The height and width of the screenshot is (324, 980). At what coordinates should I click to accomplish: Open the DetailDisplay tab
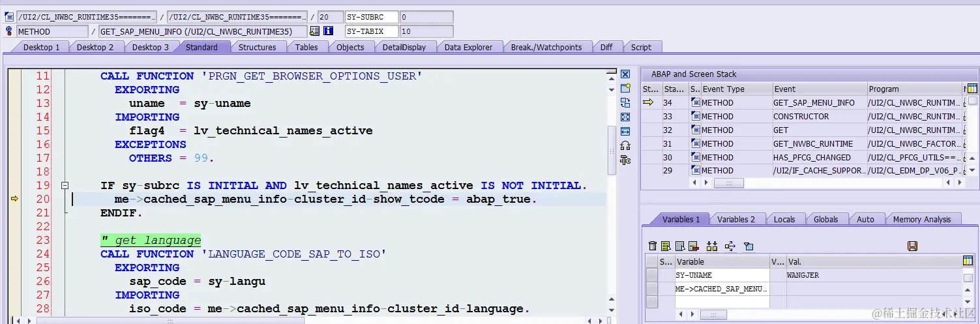coord(404,47)
